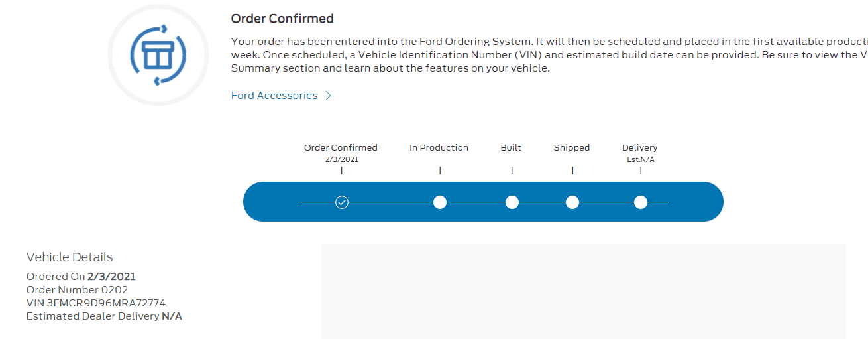The image size is (868, 339).
Task: Click the Delivery timeline label
Action: click(639, 148)
